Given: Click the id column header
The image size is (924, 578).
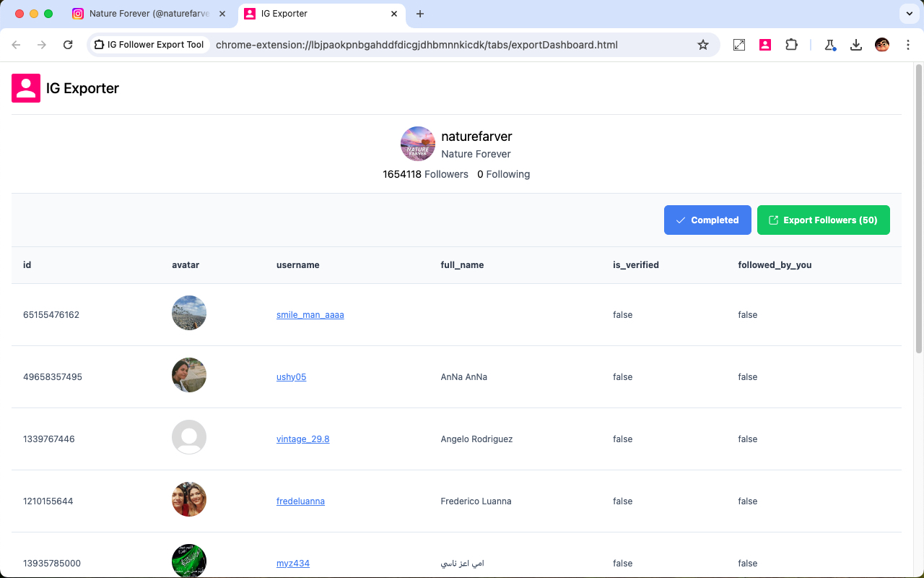Looking at the screenshot, I should coord(27,265).
